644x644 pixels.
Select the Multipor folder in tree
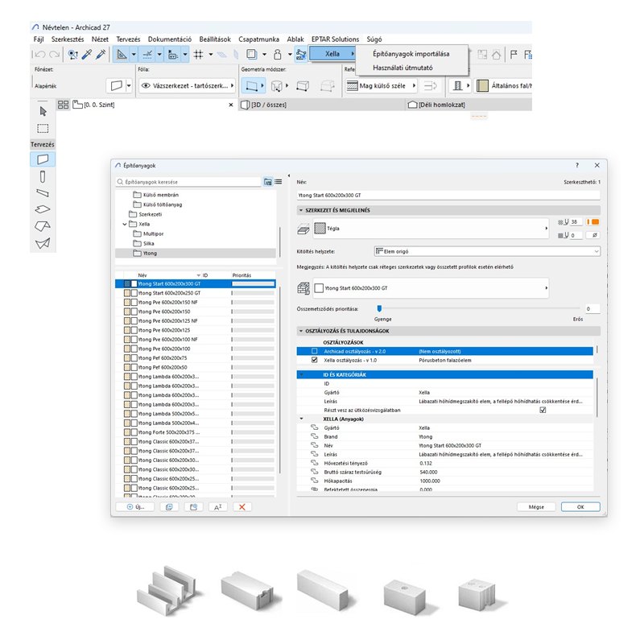coord(153,233)
